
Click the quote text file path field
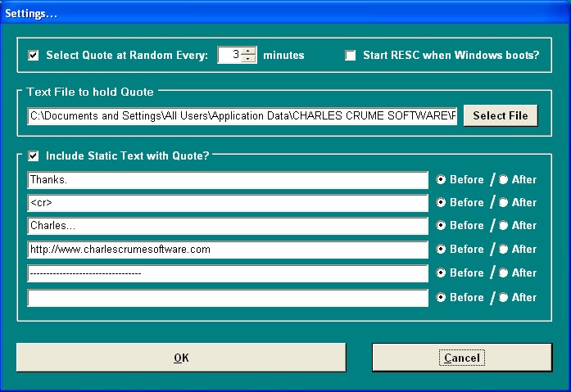242,116
